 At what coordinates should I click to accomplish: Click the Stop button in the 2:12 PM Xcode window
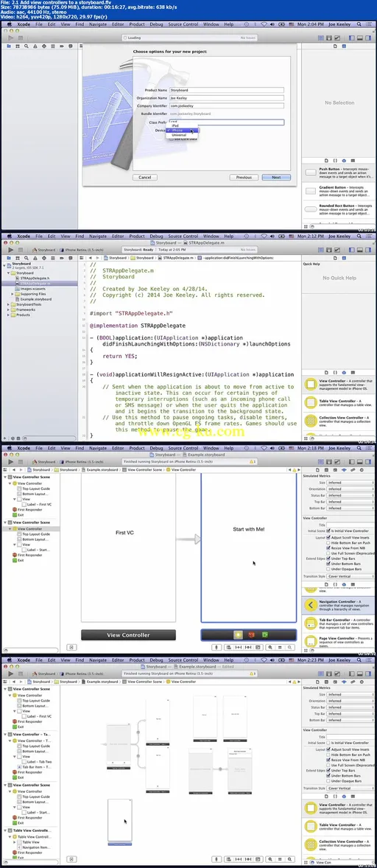(21, 250)
